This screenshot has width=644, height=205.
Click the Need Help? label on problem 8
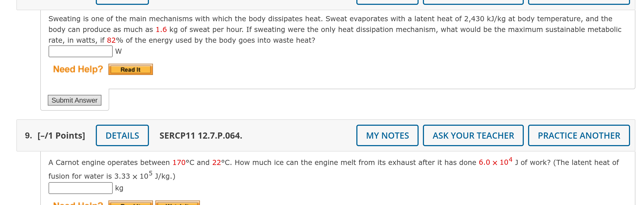[x=78, y=69]
